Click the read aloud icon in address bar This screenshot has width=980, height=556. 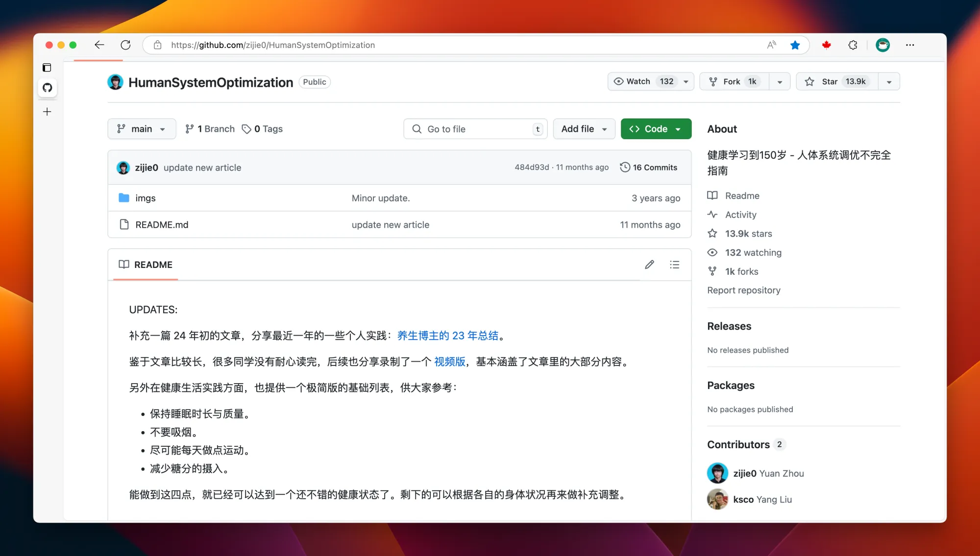pyautogui.click(x=771, y=45)
